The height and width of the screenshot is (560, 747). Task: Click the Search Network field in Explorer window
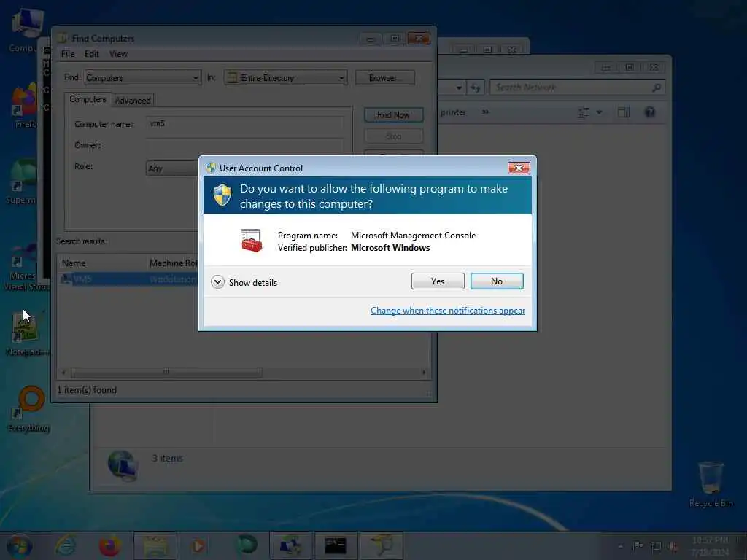(x=570, y=87)
